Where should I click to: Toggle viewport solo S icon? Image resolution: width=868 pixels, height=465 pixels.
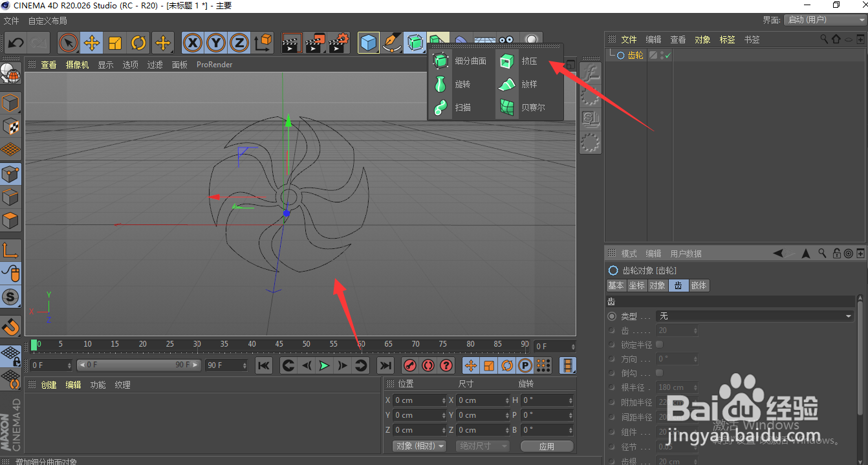tap(10, 297)
